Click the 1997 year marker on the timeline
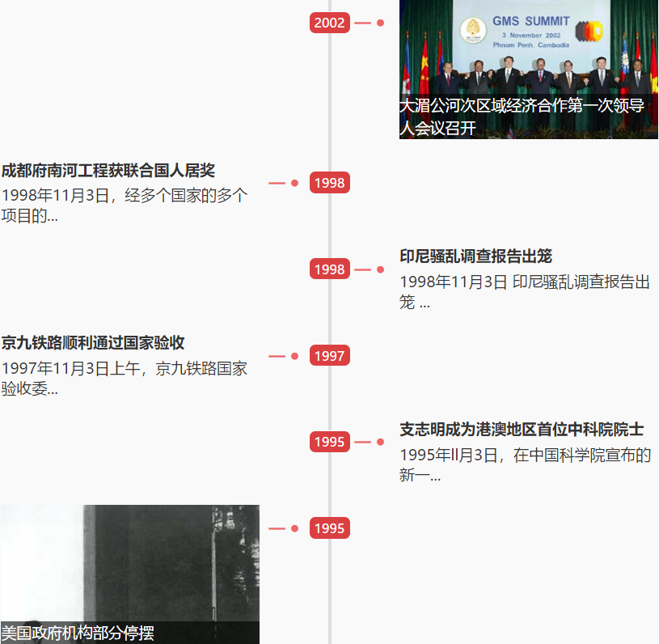 coord(330,355)
